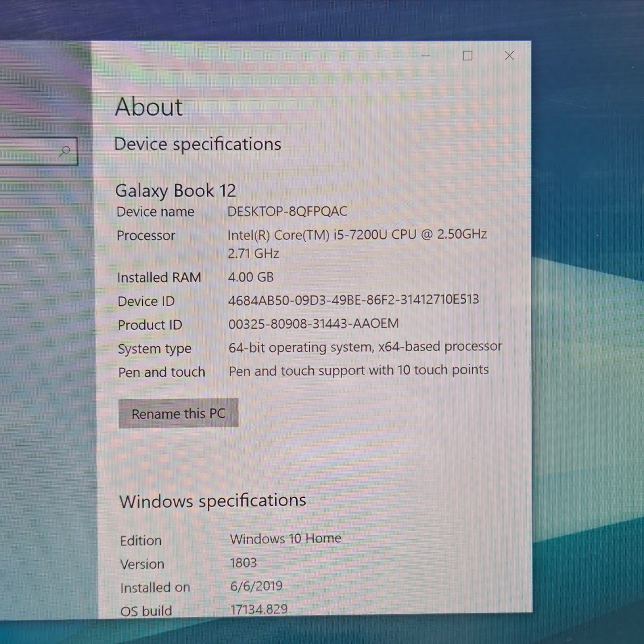The height and width of the screenshot is (644, 644).
Task: Minimize the Settings window
Action: coord(426,56)
